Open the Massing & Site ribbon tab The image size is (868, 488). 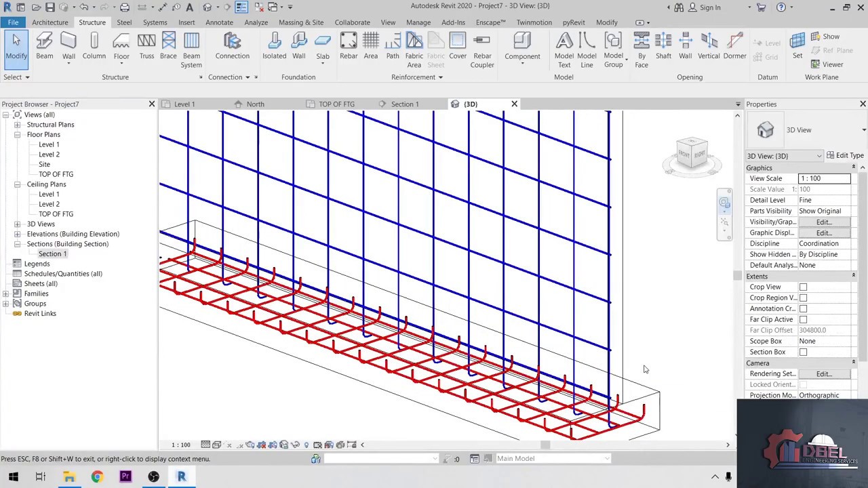[300, 22]
